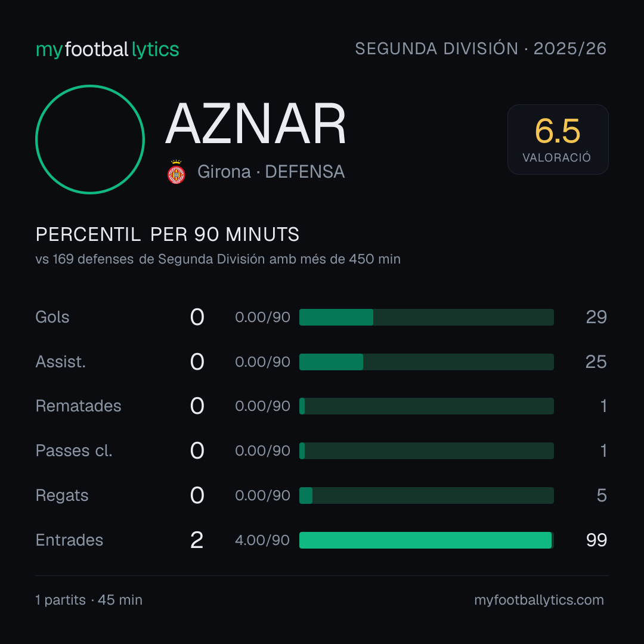Click the Passes cl. percentile bar
Screen dimensions: 644x644
tap(426, 451)
